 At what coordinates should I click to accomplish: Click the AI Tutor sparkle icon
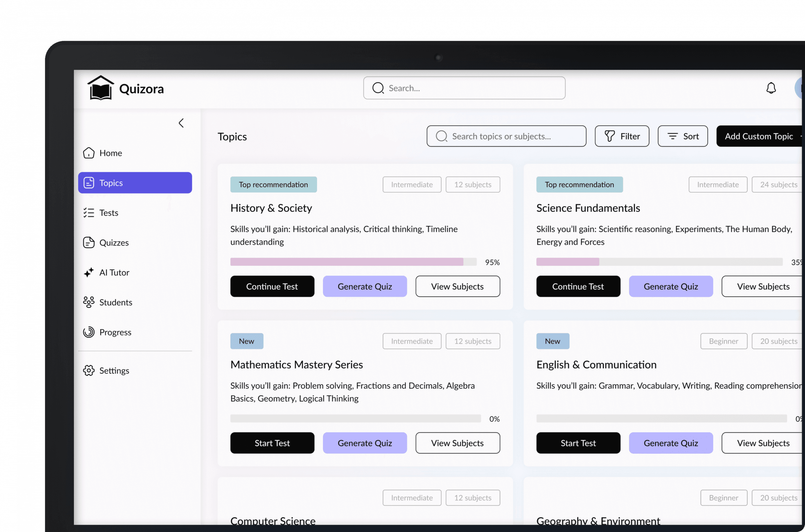pos(89,273)
